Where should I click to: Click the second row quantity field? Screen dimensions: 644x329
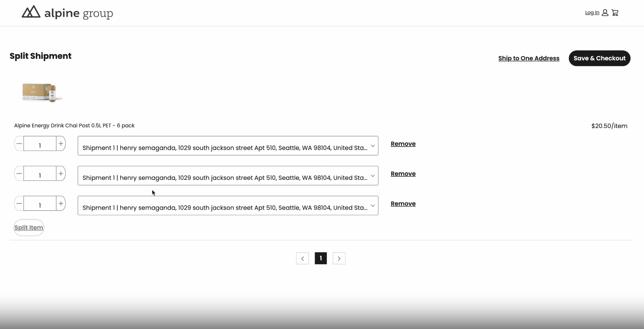point(40,173)
